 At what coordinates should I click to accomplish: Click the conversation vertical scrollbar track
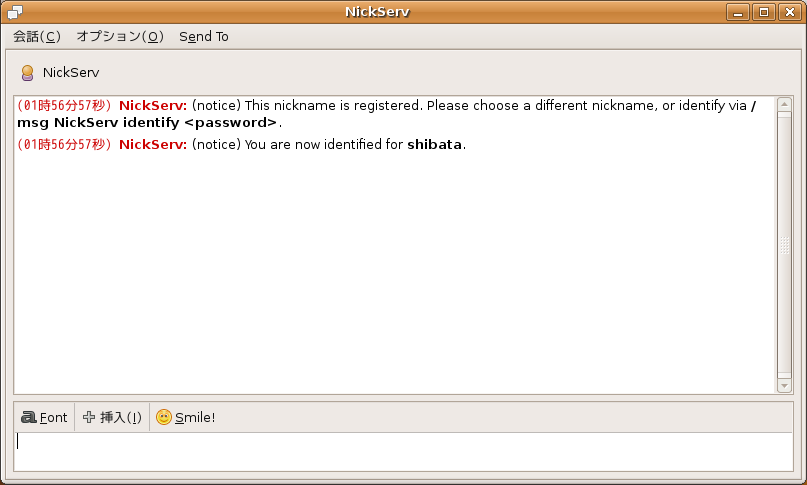784,245
